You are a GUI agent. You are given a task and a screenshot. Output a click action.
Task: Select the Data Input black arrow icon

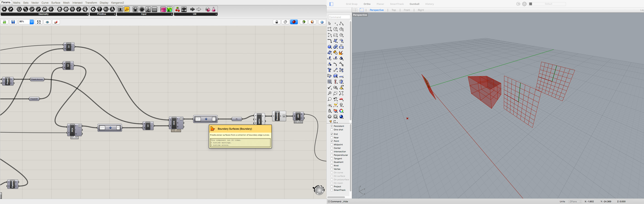(192, 9)
